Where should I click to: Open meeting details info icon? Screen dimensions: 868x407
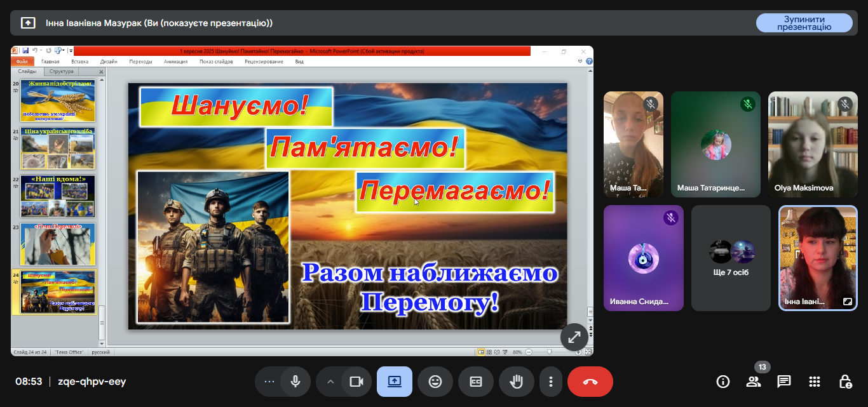[722, 382]
